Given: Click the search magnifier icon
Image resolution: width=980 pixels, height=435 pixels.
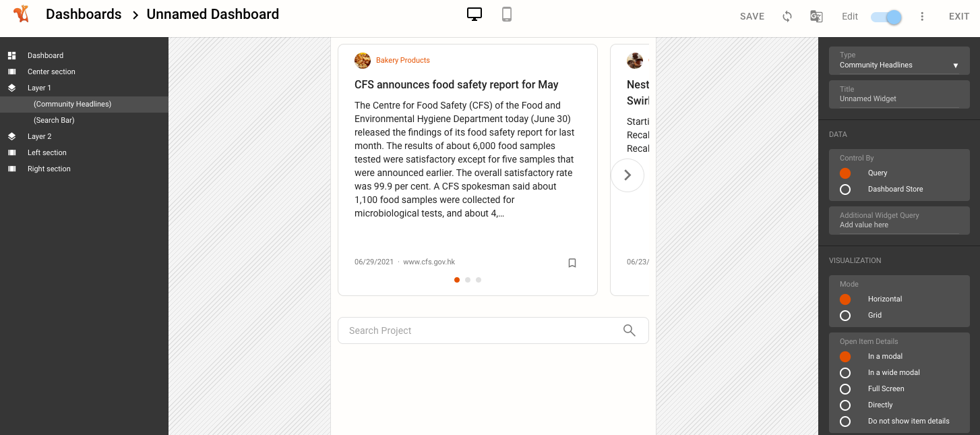Looking at the screenshot, I should pyautogui.click(x=630, y=330).
